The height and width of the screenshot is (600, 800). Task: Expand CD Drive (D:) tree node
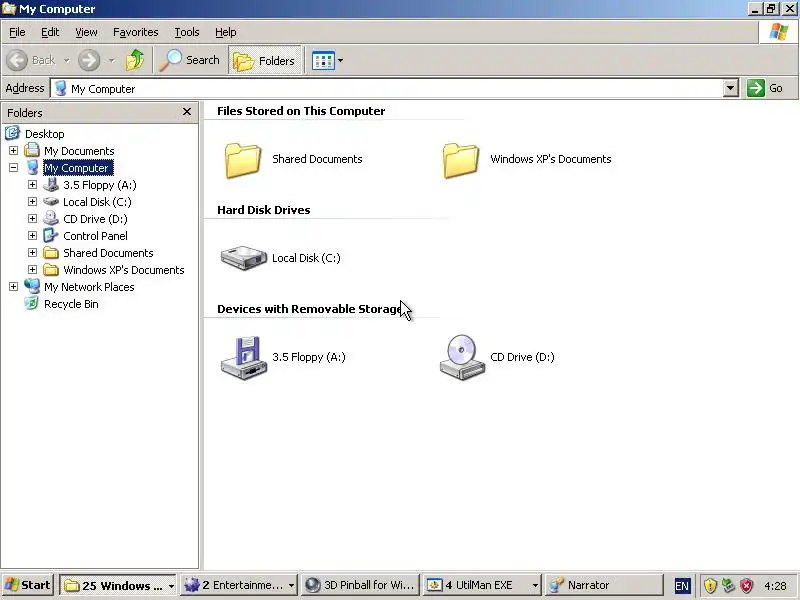[33, 218]
